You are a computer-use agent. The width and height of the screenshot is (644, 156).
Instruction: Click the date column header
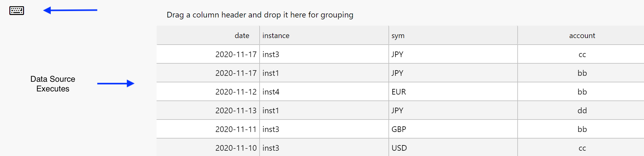tap(242, 36)
